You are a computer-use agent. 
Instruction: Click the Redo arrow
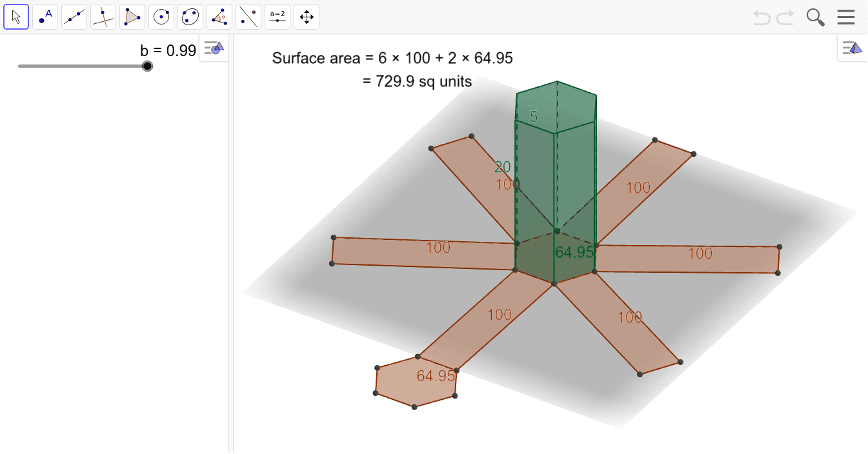(785, 17)
